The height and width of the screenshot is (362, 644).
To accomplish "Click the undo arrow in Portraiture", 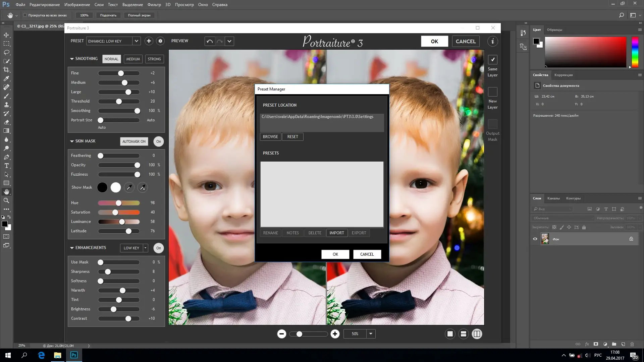I will [x=210, y=41].
